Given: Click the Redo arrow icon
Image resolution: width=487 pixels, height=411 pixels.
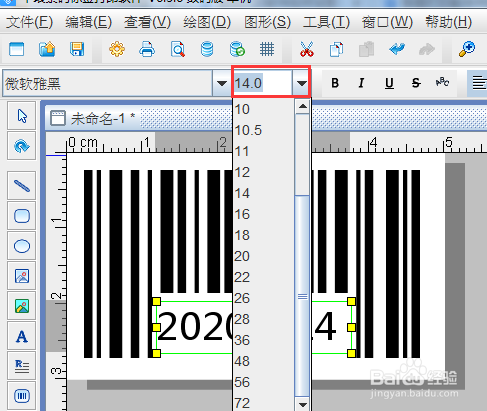Looking at the screenshot, I should coord(427,49).
